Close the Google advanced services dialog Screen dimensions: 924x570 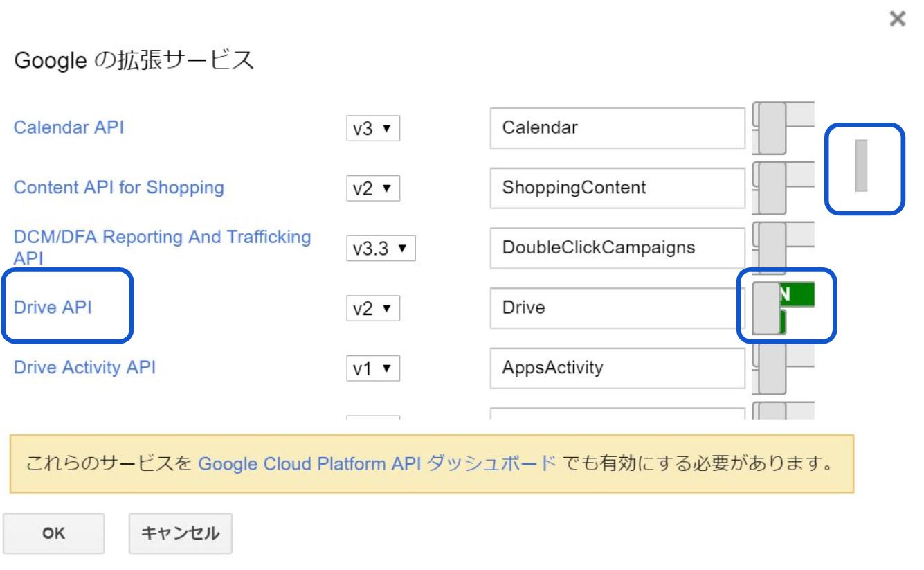coord(897,20)
